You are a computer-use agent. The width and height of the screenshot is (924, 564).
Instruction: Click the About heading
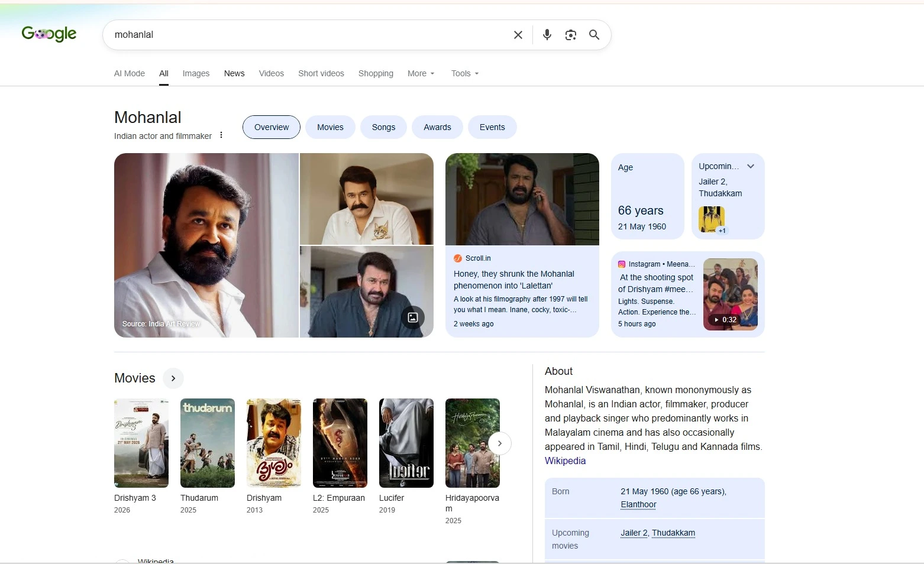[x=558, y=371]
